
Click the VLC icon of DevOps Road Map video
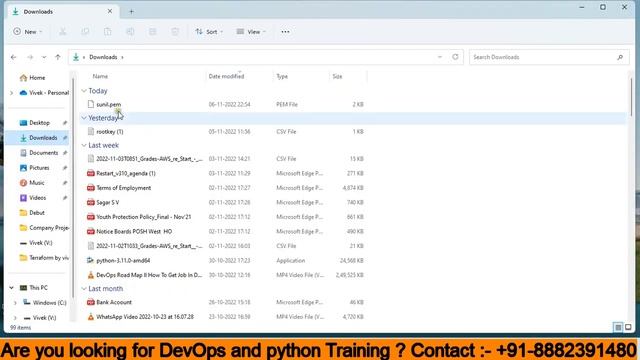point(91,275)
